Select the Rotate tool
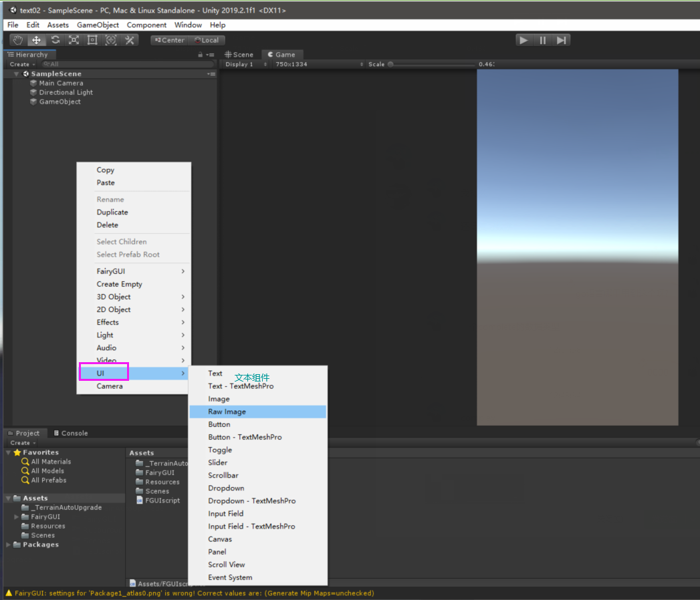The image size is (700, 600). tap(55, 39)
